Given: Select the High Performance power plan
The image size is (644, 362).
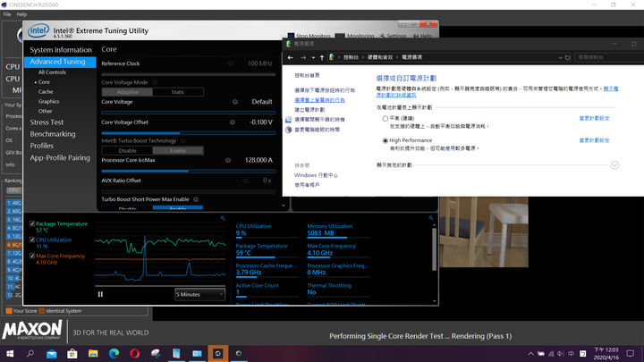Looking at the screenshot, I should click(385, 141).
